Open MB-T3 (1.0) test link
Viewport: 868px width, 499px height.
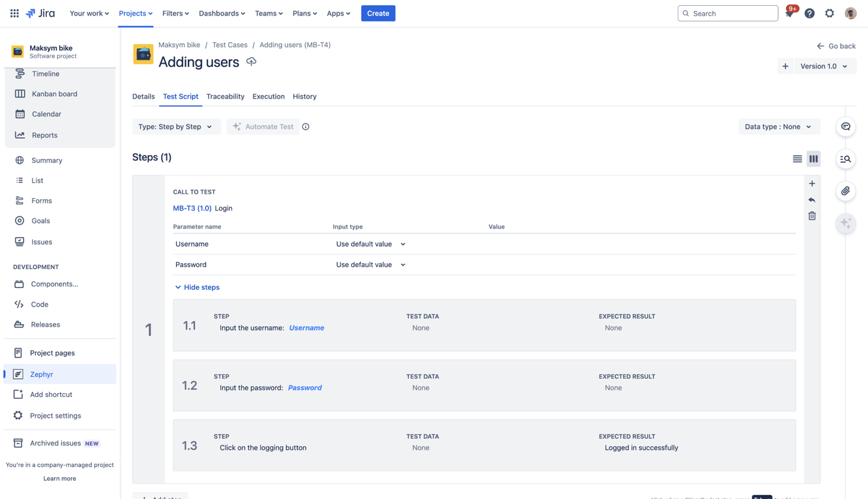(x=192, y=209)
